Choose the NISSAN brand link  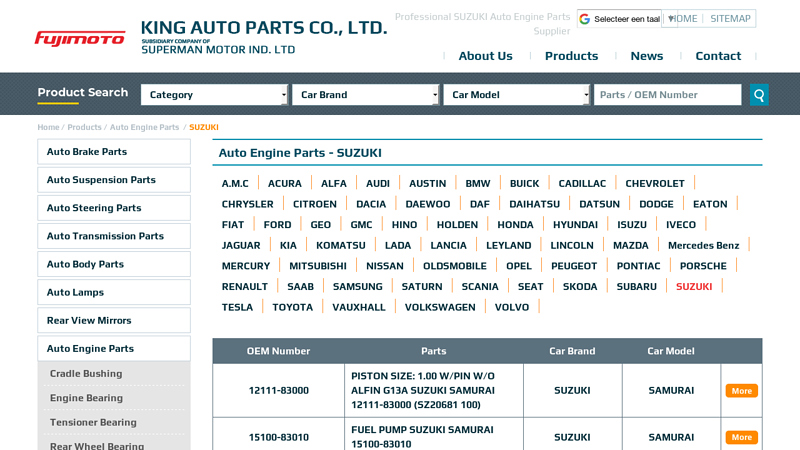click(385, 266)
